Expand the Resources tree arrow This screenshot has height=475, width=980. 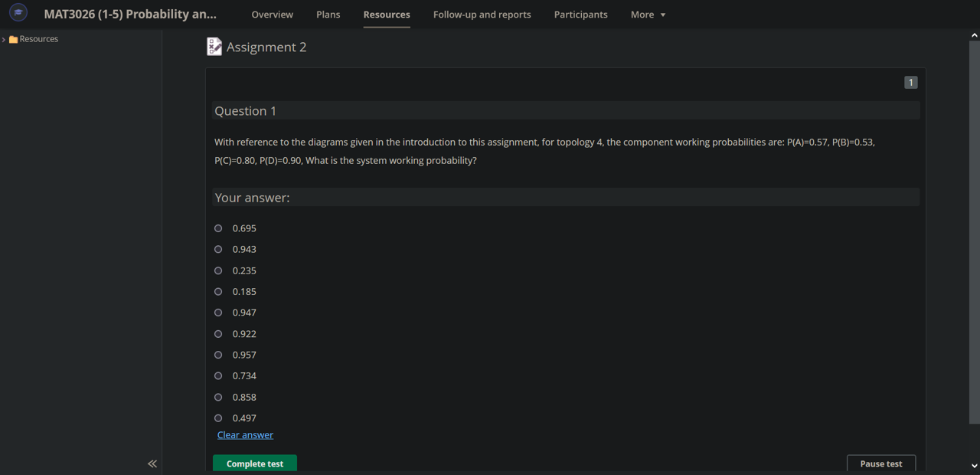tap(4, 39)
